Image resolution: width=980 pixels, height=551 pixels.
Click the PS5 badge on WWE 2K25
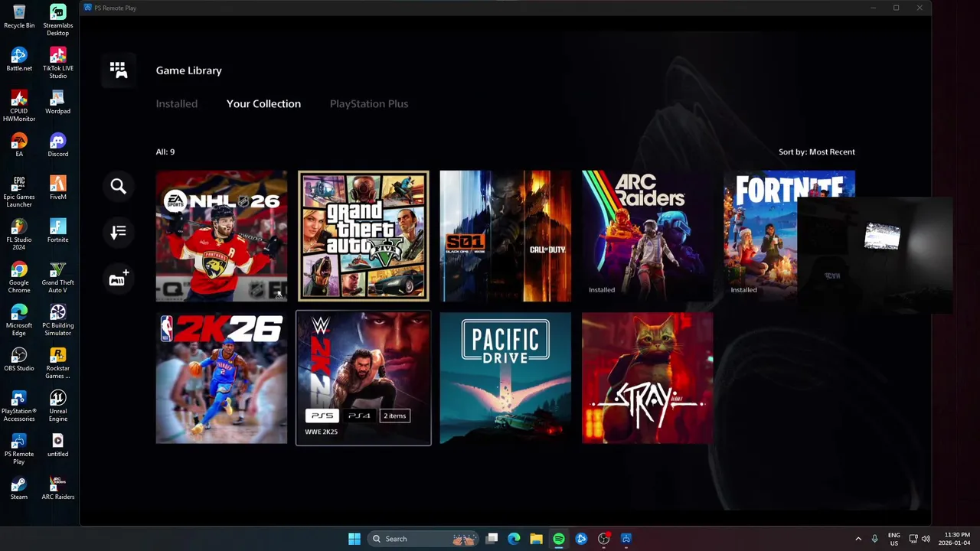point(322,416)
